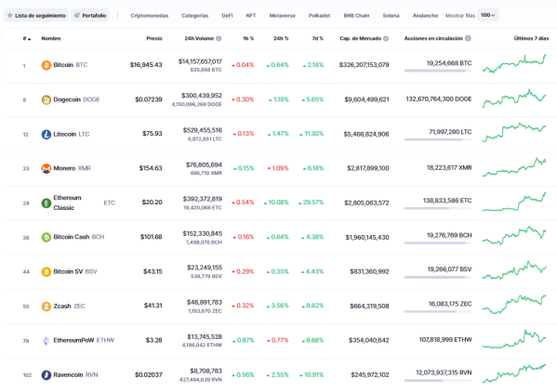Click Bitcoin market cap $326,207,153,079
This screenshot has height=392, width=557.
(365, 65)
